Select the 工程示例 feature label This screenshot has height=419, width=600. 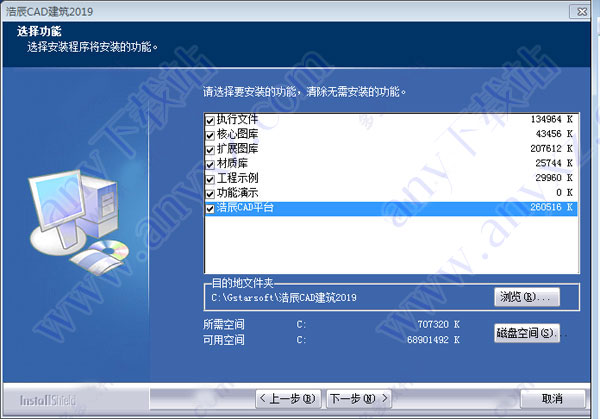tap(238, 178)
